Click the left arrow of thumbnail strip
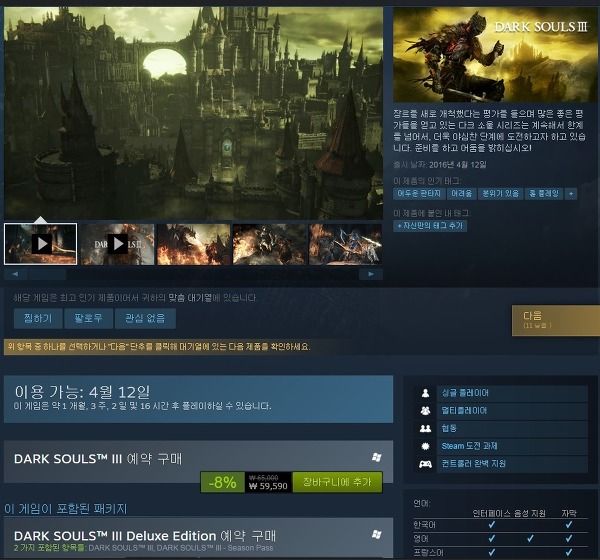This screenshot has width=600, height=560. 15,274
